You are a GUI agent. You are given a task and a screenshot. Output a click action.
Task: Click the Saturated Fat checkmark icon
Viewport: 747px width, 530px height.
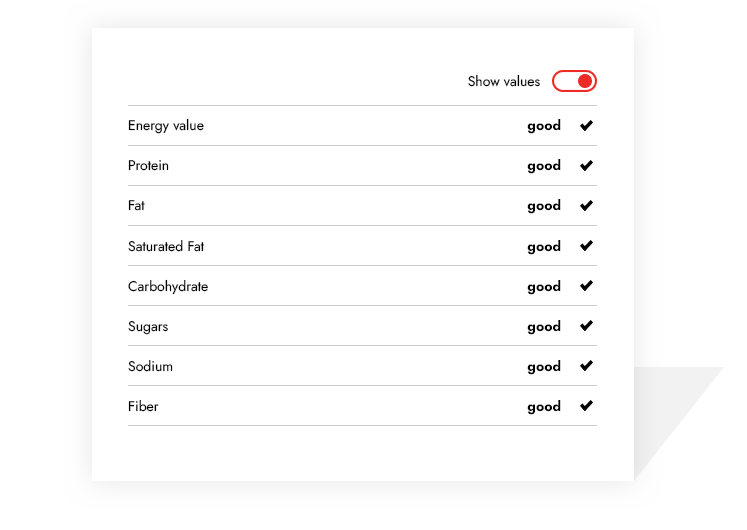[x=586, y=246]
